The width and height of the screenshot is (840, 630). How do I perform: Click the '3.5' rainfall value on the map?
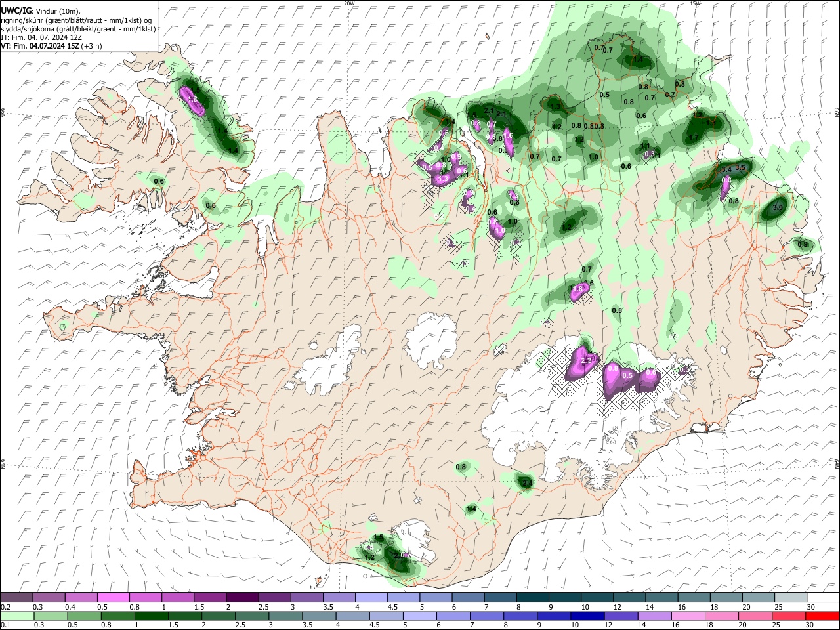(x=741, y=168)
